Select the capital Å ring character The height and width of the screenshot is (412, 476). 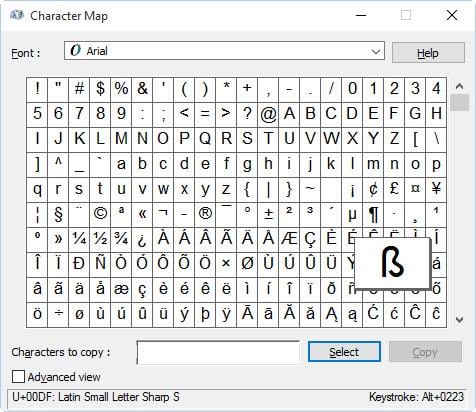(x=268, y=239)
